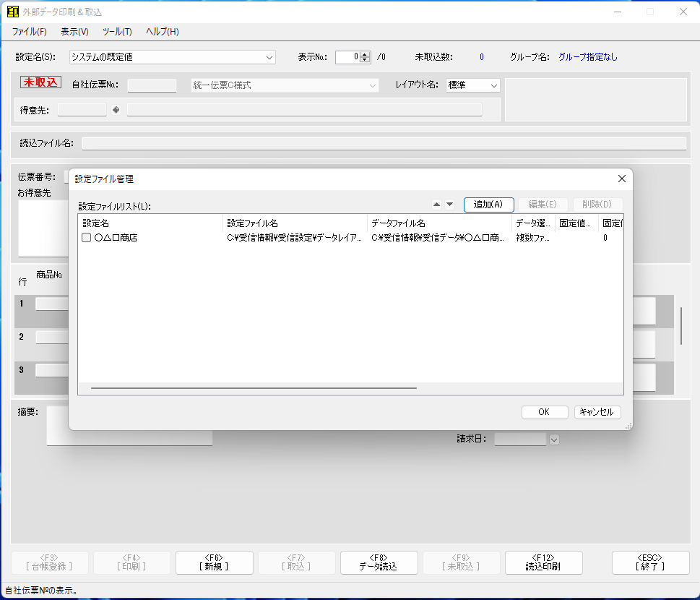Click the キャンセル button
Viewport: 700px width, 600px height.
(x=597, y=412)
